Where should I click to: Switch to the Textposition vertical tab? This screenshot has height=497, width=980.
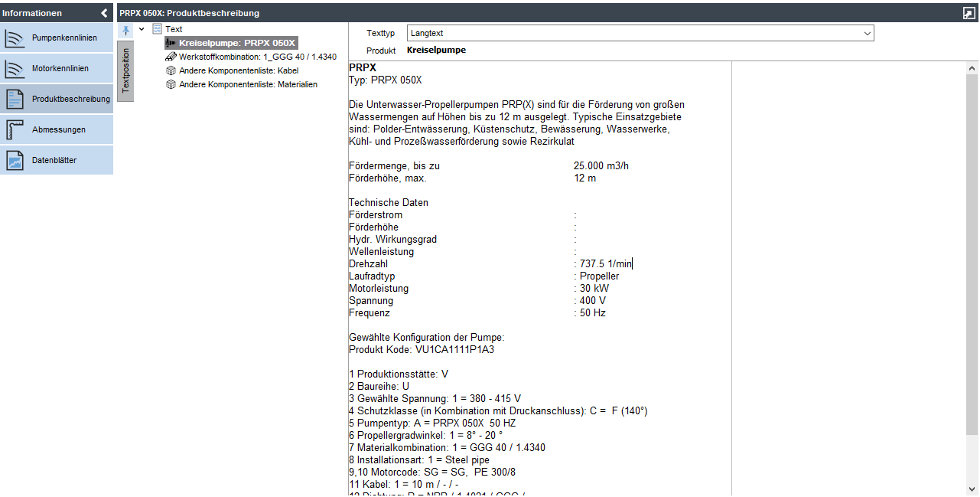[125, 71]
